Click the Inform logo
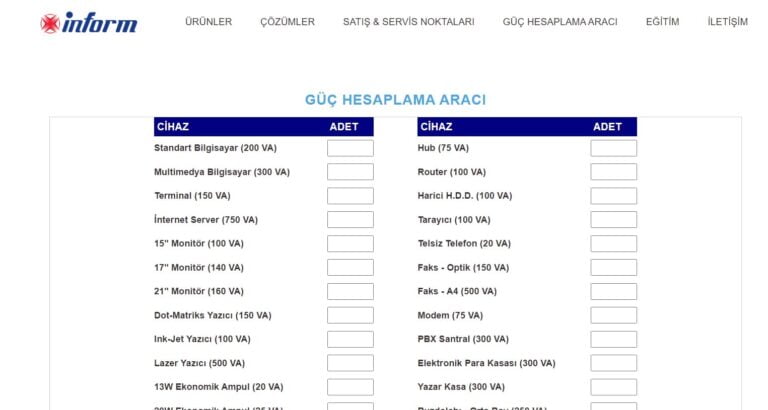This screenshot has height=410, width=768. (88, 22)
